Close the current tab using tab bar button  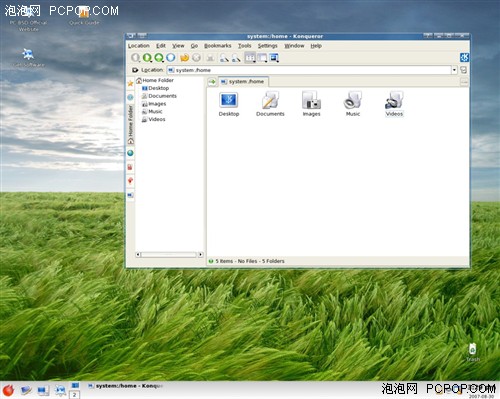464,82
